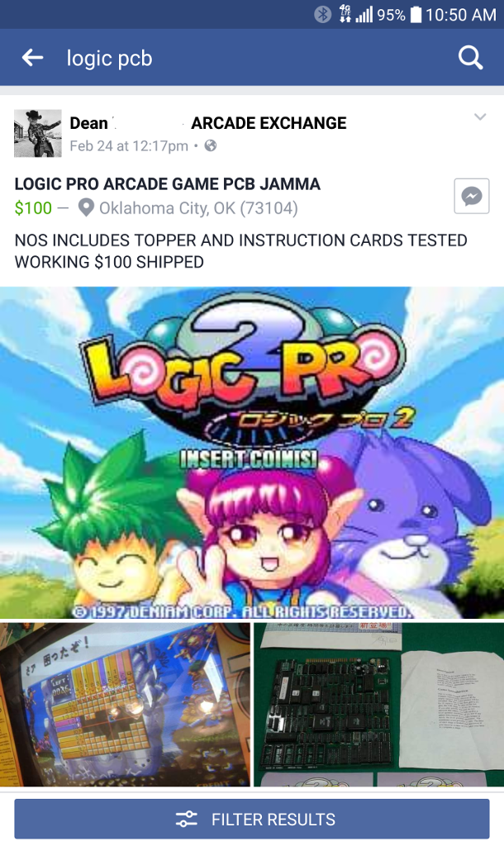Message seller via Messenger icon
504x846 pixels.
tap(472, 196)
